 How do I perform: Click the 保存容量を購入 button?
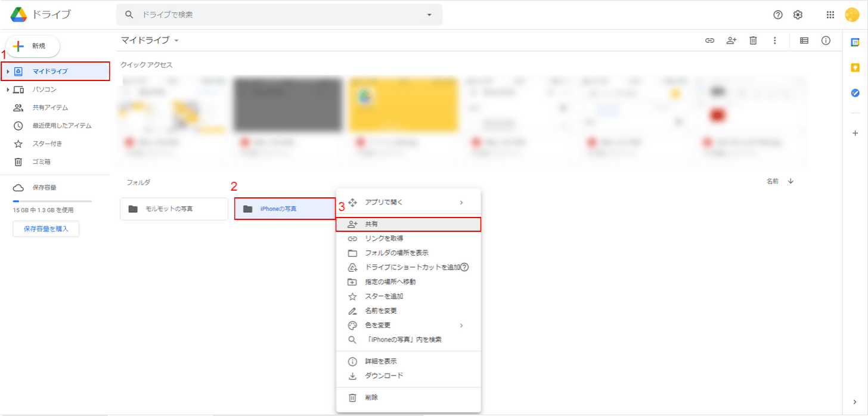click(46, 229)
